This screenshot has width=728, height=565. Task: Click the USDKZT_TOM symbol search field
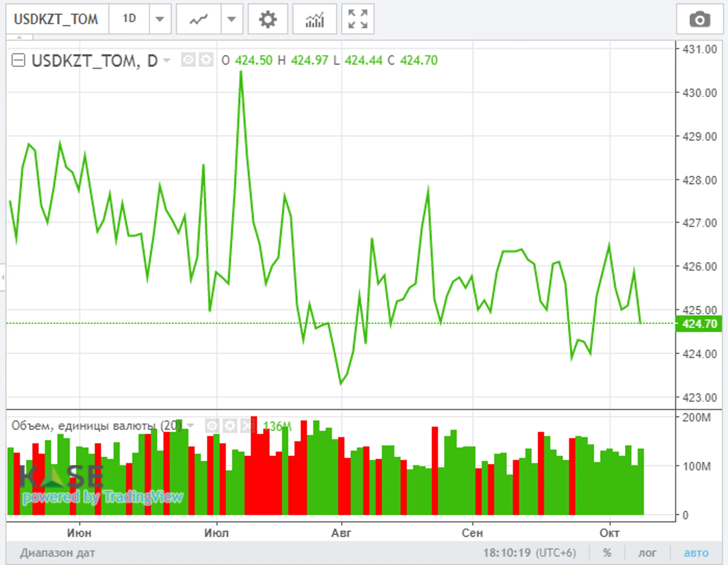[x=57, y=19]
